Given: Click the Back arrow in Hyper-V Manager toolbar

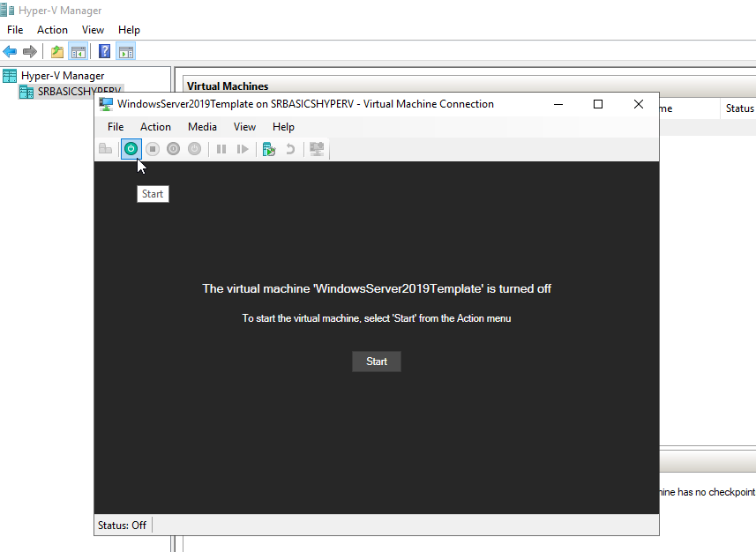Looking at the screenshot, I should (10, 51).
